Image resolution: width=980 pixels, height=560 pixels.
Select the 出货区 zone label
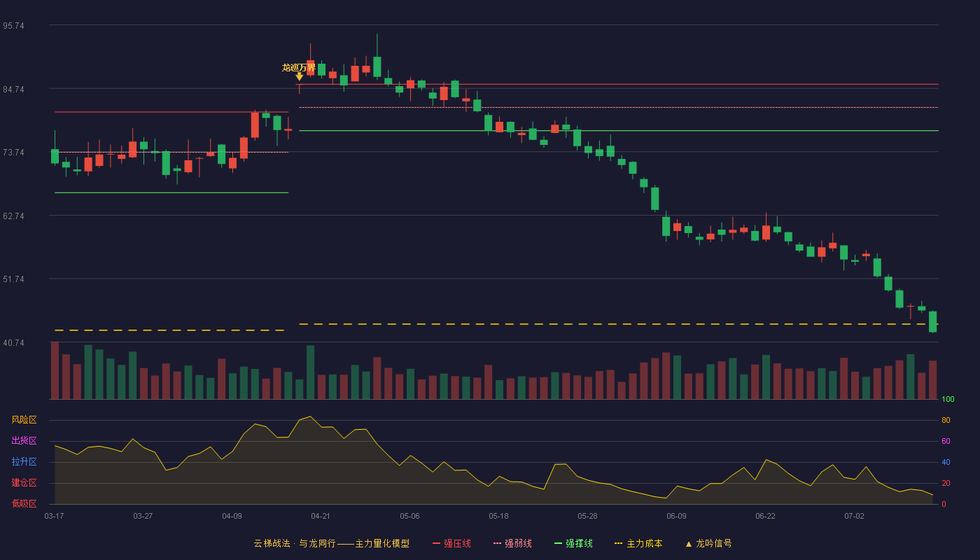tap(24, 441)
